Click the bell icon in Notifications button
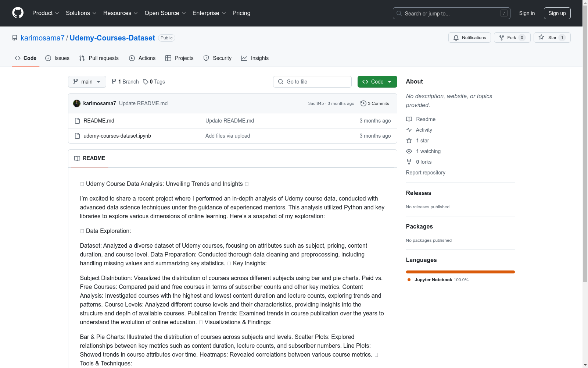The height and width of the screenshot is (368, 588). pos(456,38)
